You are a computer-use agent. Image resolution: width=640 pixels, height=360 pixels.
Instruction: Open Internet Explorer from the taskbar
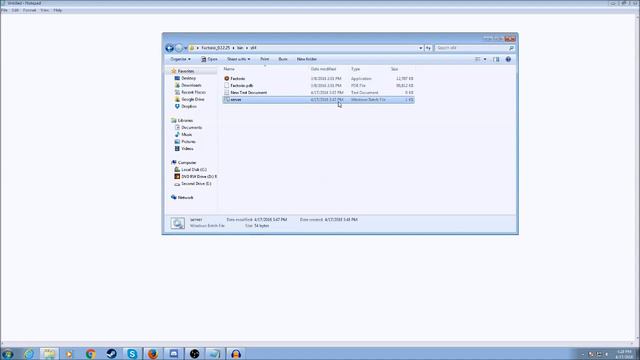click(x=29, y=354)
